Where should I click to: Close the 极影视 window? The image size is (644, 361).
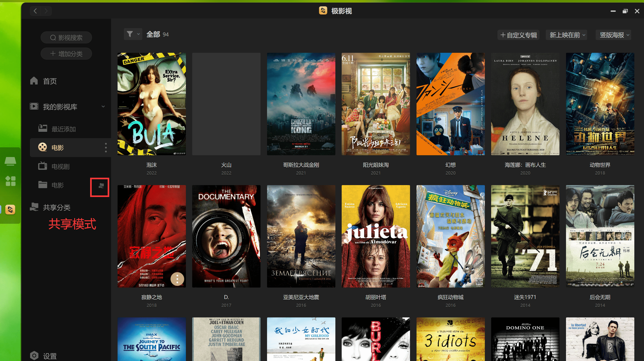[637, 11]
